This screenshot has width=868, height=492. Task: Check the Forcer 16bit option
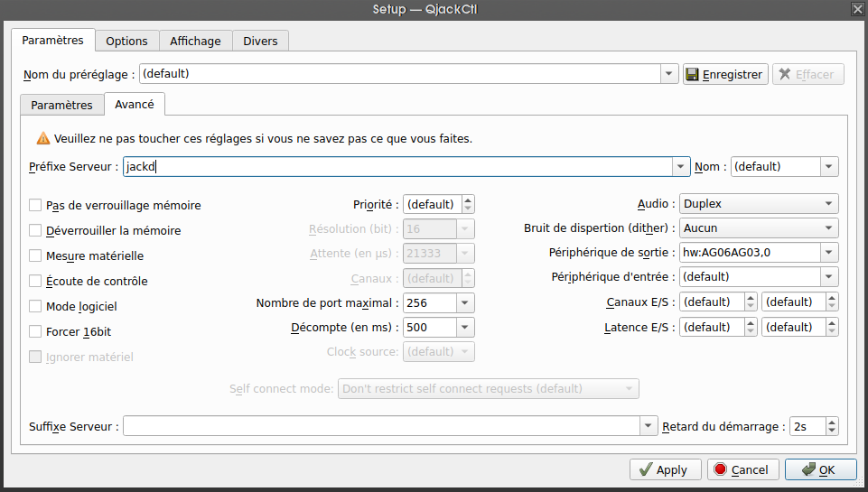pyautogui.click(x=36, y=332)
